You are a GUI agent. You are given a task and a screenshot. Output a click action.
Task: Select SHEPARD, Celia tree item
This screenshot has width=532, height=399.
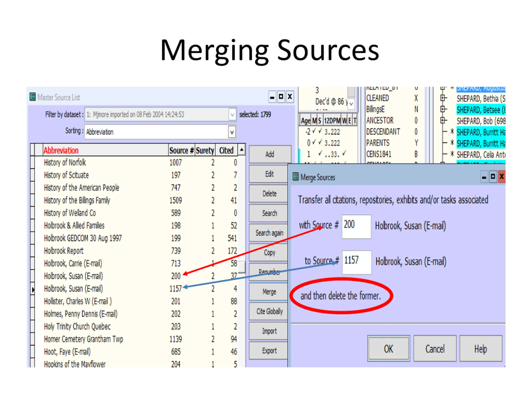481,155
